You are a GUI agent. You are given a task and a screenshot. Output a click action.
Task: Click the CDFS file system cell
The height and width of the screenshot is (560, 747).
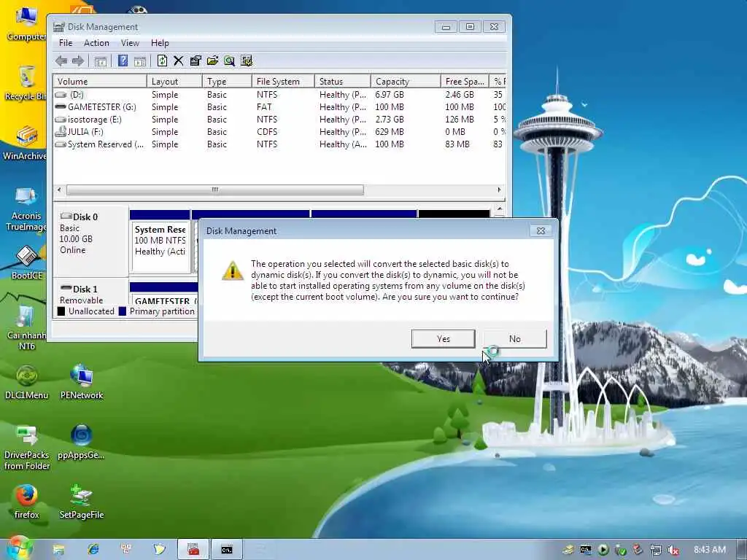point(267,132)
